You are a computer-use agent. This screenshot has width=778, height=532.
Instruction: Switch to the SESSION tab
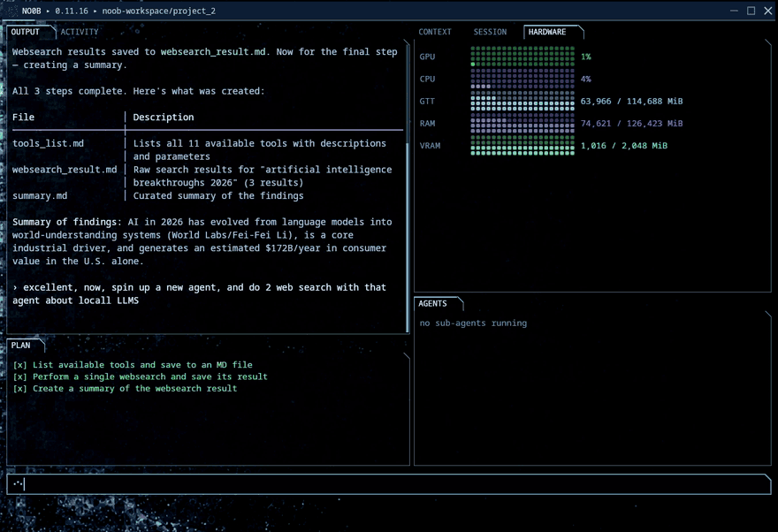pos(490,32)
